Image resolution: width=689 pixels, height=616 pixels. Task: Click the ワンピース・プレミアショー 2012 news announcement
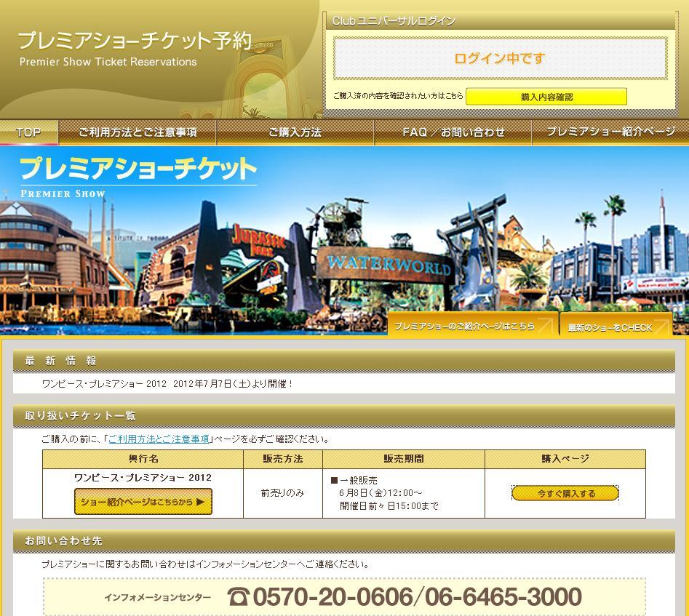point(167,383)
